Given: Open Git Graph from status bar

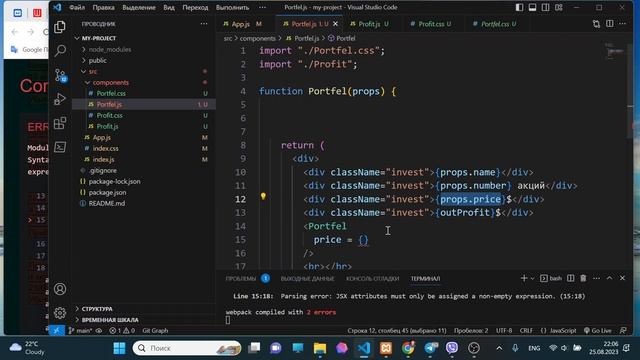Looking at the screenshot, I should point(155,331).
